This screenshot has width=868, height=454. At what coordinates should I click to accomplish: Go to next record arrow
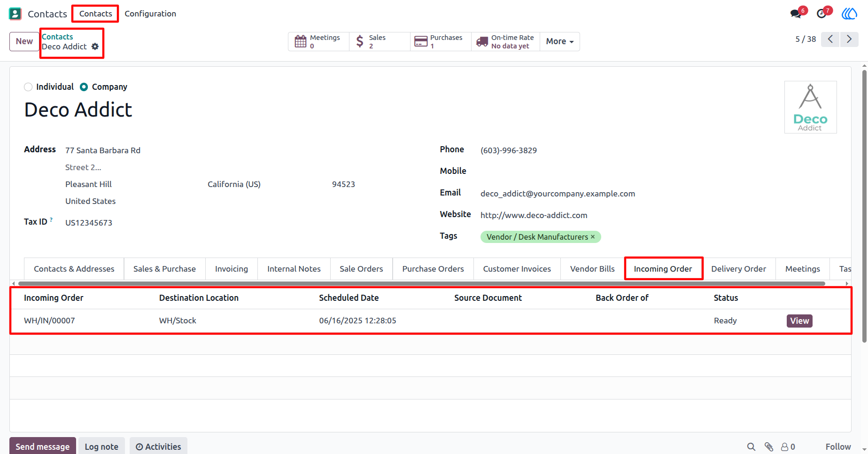pyautogui.click(x=849, y=39)
